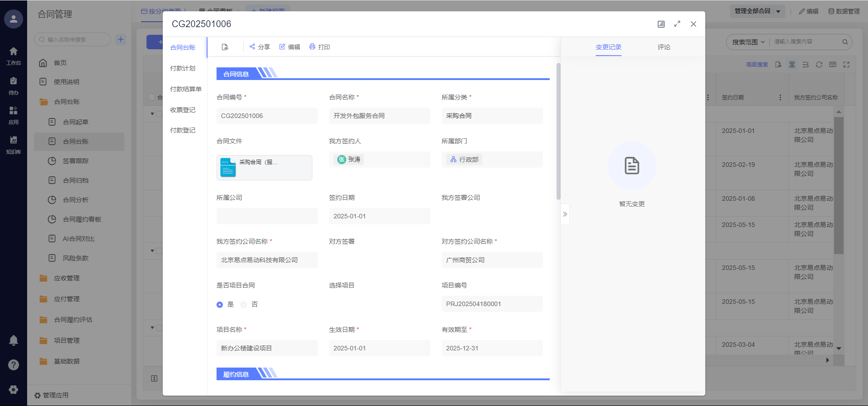
Task: Click the refresh icon above the table
Action: click(819, 65)
